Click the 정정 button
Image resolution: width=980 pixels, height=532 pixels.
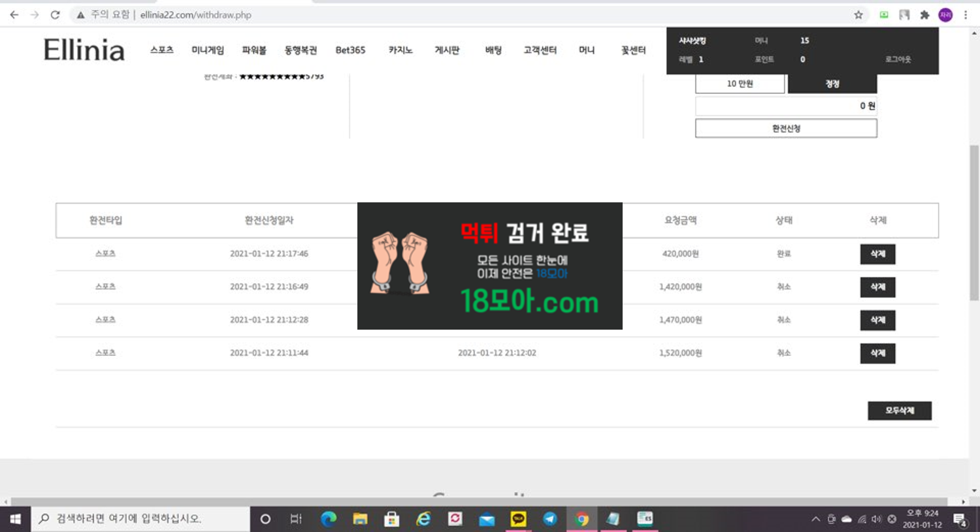[x=832, y=84]
